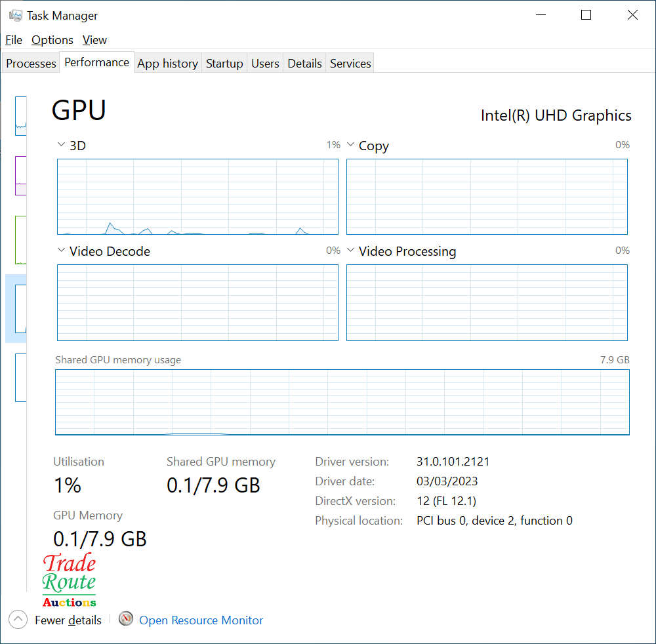Click the Task Manager icon in title bar
Viewport: 656px width, 644px height.
[x=16, y=15]
